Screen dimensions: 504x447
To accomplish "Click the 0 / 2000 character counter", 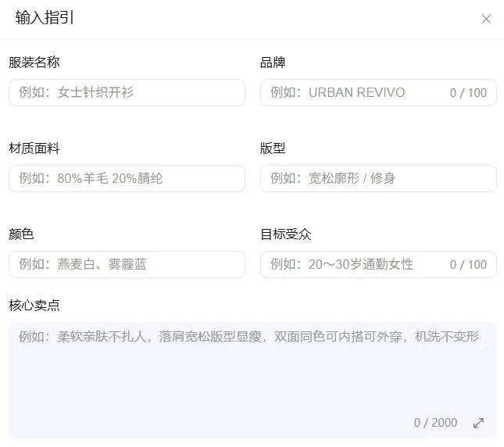I will click(435, 423).
